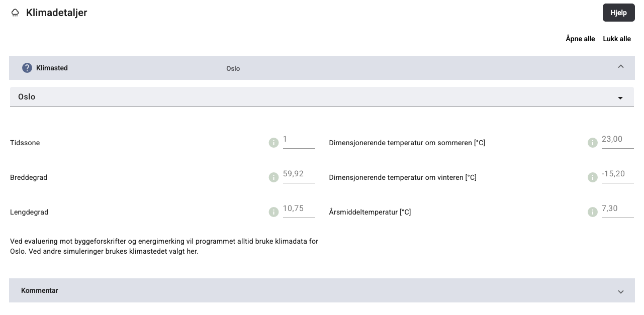The height and width of the screenshot is (315, 644).
Task: Click the Hjelp button
Action: [x=618, y=13]
